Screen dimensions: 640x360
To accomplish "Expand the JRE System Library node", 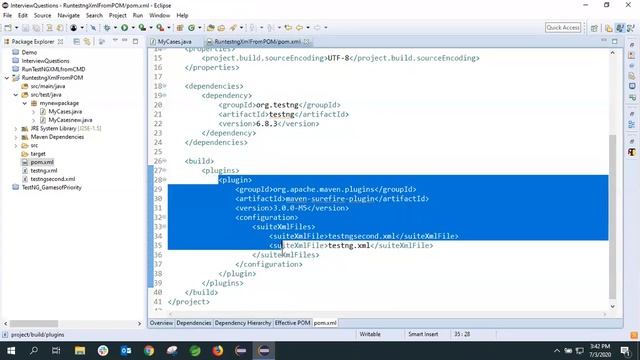I will pos(16,129).
